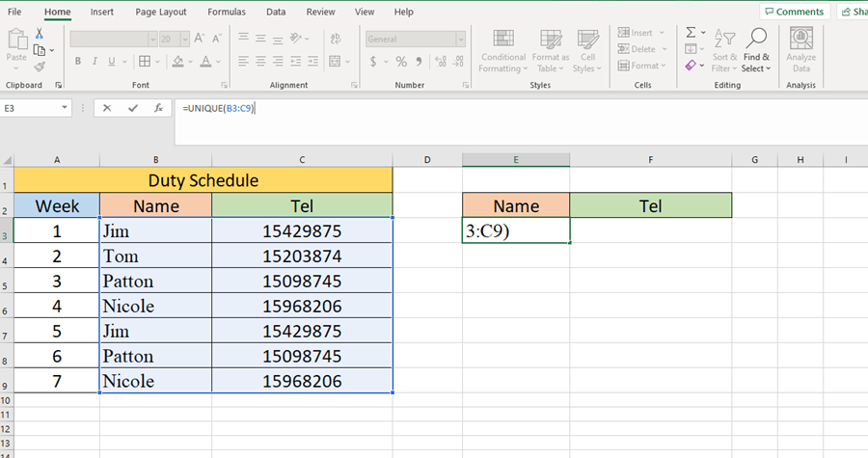Decrease font size with smaller A icon
The height and width of the screenshot is (458, 868).
pos(216,39)
